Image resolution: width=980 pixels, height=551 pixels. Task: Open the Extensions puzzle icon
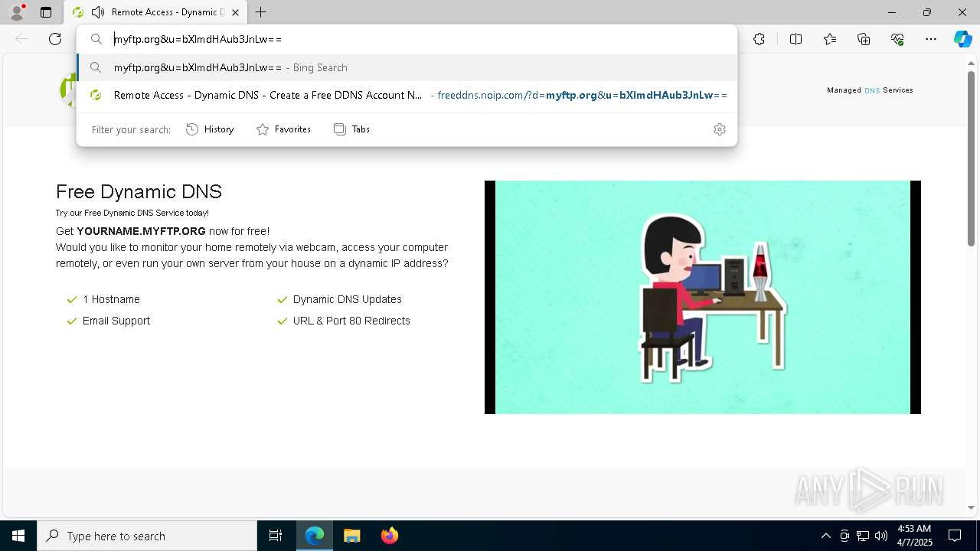point(759,39)
